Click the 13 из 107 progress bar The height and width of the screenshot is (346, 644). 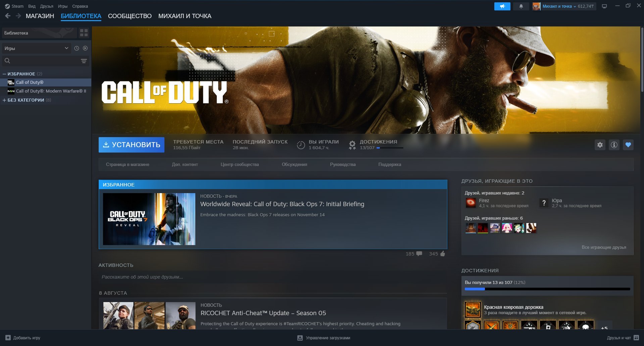pos(547,289)
